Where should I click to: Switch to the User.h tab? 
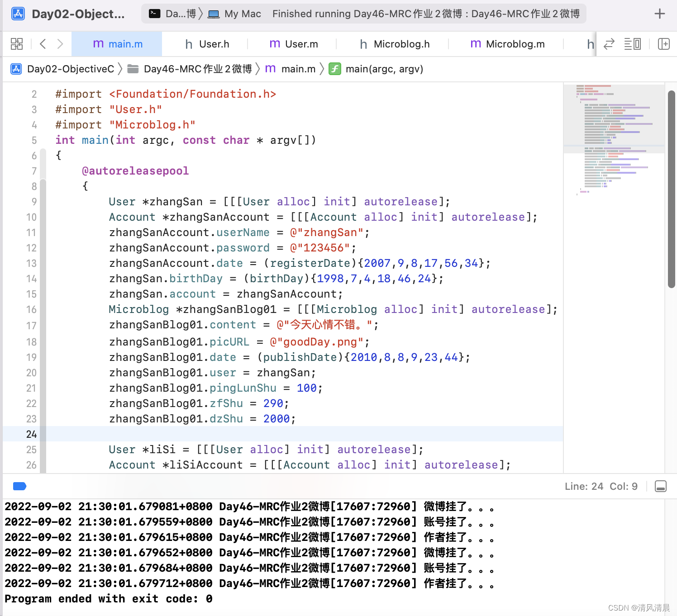point(207,44)
